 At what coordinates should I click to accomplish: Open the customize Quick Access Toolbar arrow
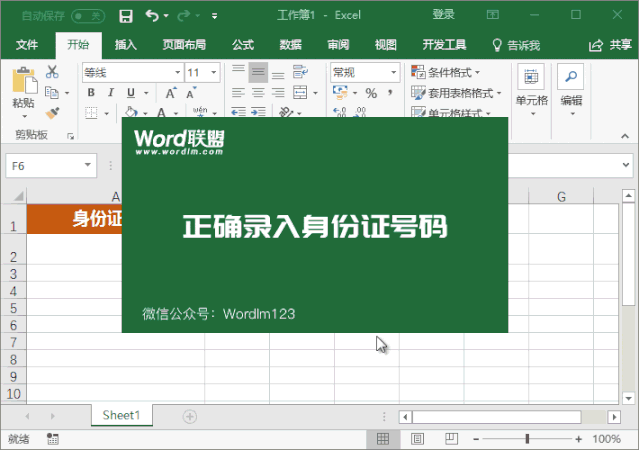pyautogui.click(x=214, y=16)
